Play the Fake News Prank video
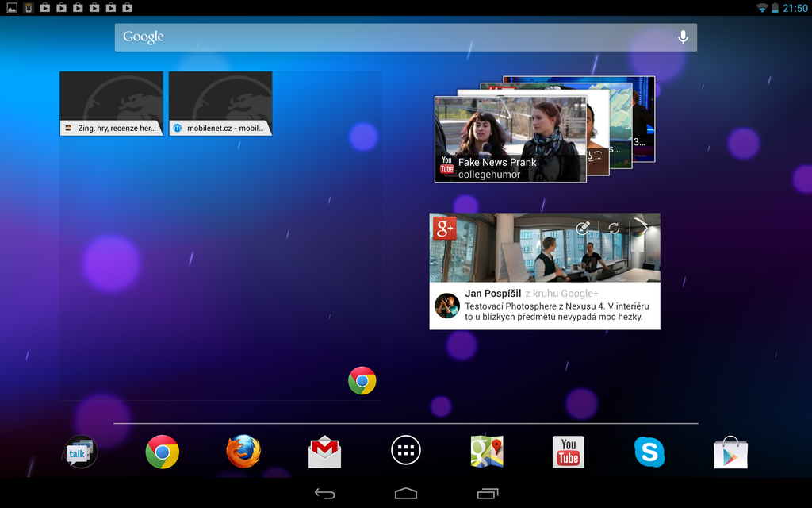The image size is (812, 508). 510,135
